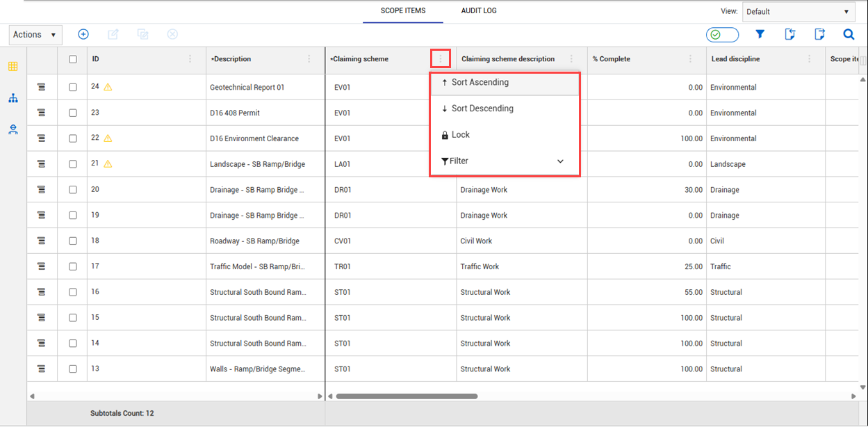Viewport: 868px width, 427px height.
Task: Click the row menu icon for ID 18
Action: coord(41,241)
